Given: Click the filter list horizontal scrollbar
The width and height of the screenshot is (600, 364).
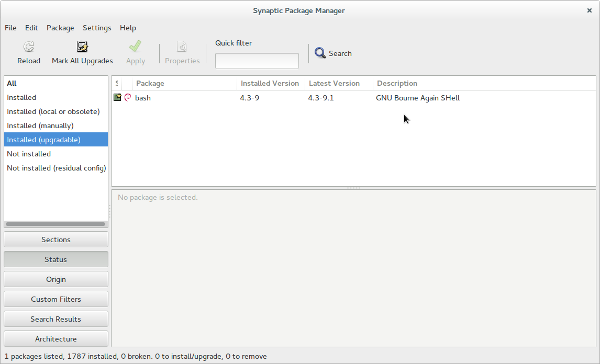Looking at the screenshot, I should click(55, 224).
